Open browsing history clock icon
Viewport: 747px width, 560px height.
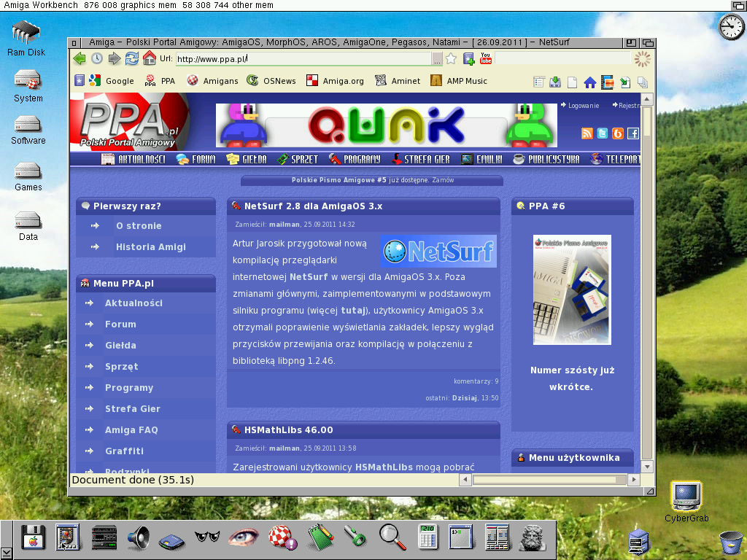coord(97,58)
